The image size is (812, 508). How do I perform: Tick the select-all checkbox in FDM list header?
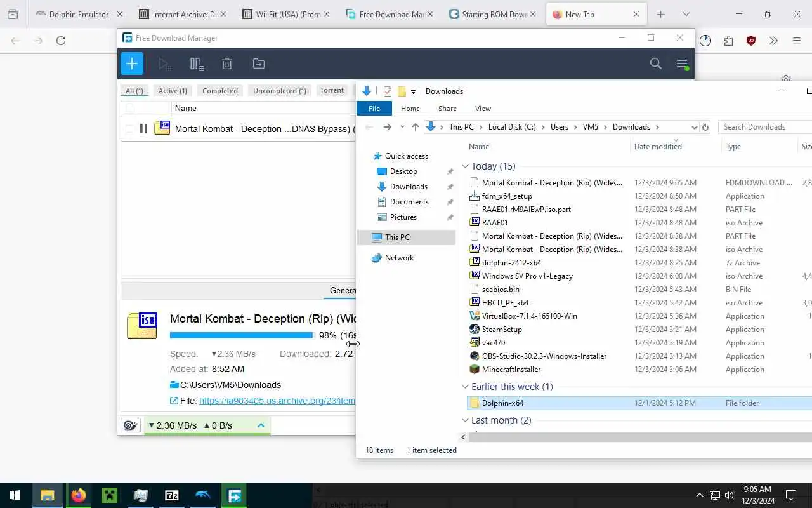tap(129, 109)
